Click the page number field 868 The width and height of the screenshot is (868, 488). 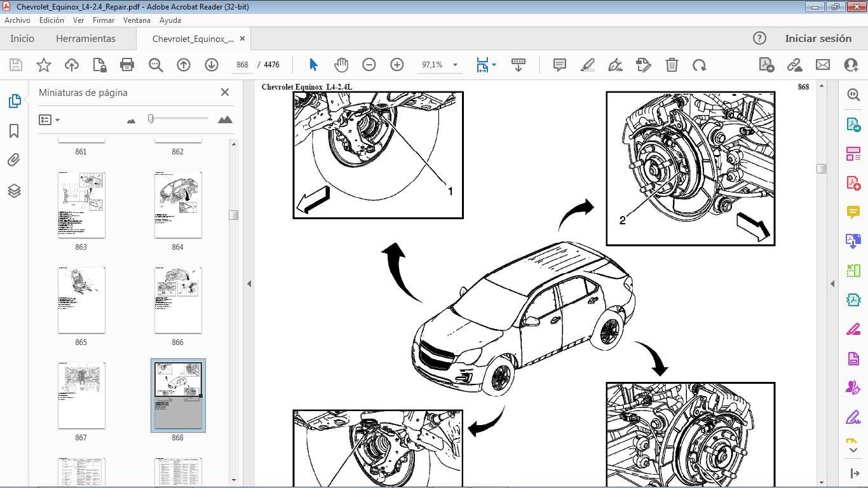pos(242,65)
